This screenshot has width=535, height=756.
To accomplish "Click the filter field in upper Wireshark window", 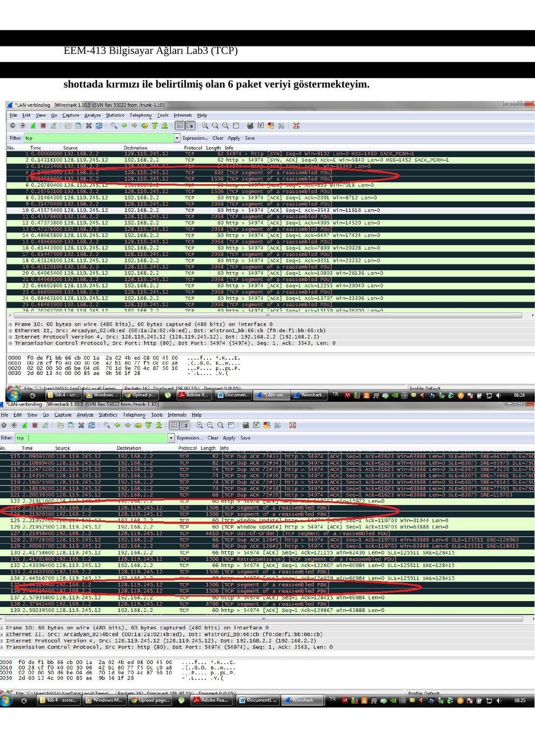I will click(x=99, y=138).
